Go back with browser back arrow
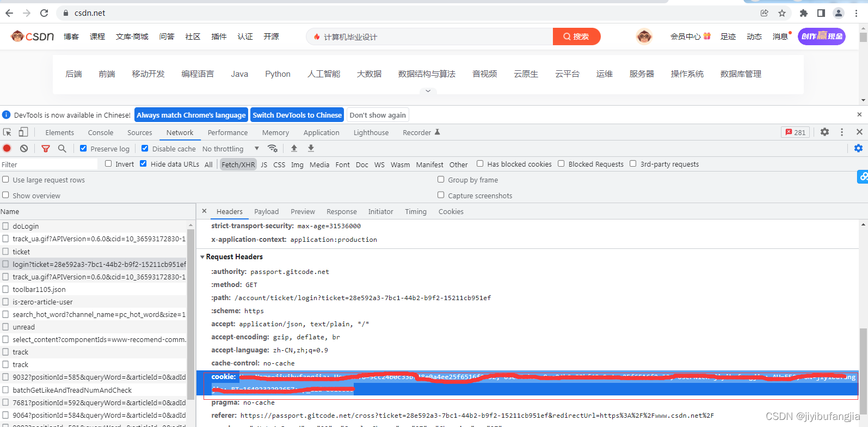The image size is (868, 427). click(x=9, y=13)
